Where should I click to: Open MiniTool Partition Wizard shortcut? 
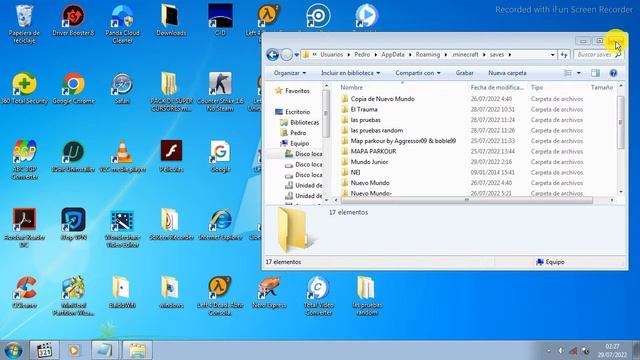pos(73,296)
